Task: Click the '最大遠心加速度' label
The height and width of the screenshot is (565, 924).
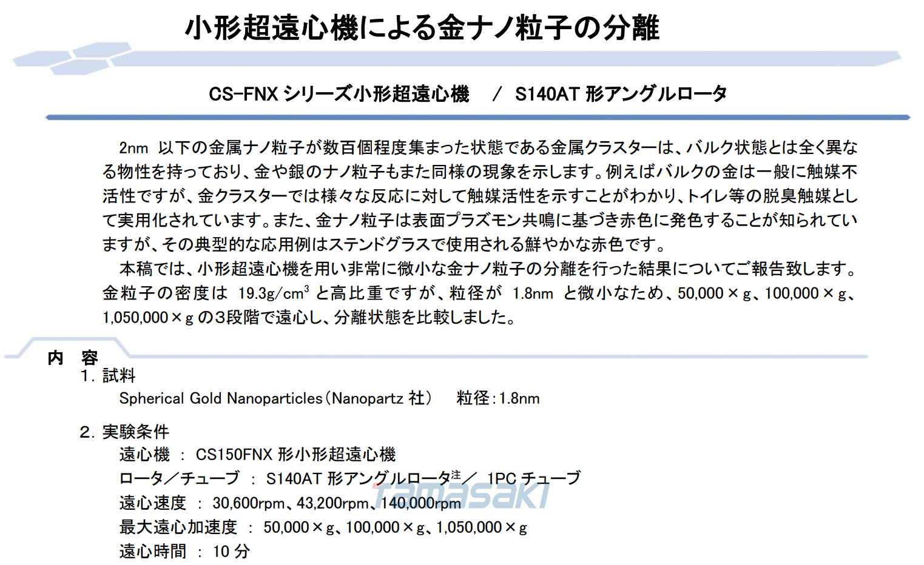Action: click(178, 527)
